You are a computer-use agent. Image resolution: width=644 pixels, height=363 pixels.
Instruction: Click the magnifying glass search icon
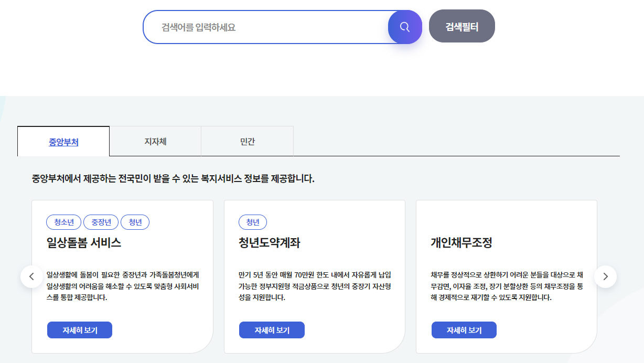pos(404,27)
